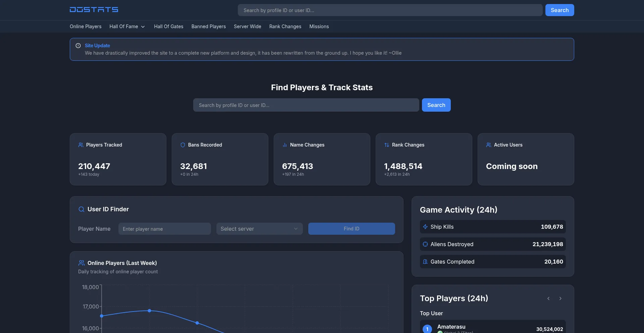Click the second data point on the chart
The height and width of the screenshot is (333, 644).
[150, 311]
